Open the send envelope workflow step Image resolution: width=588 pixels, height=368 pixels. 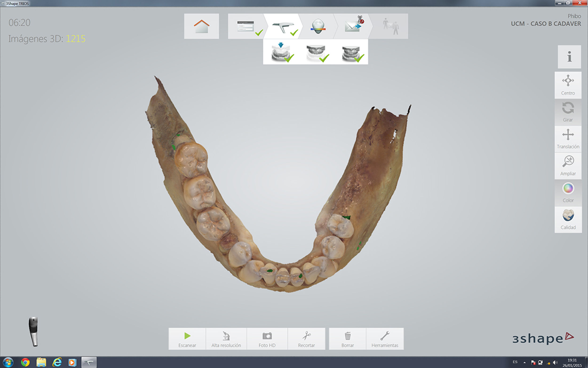353,26
